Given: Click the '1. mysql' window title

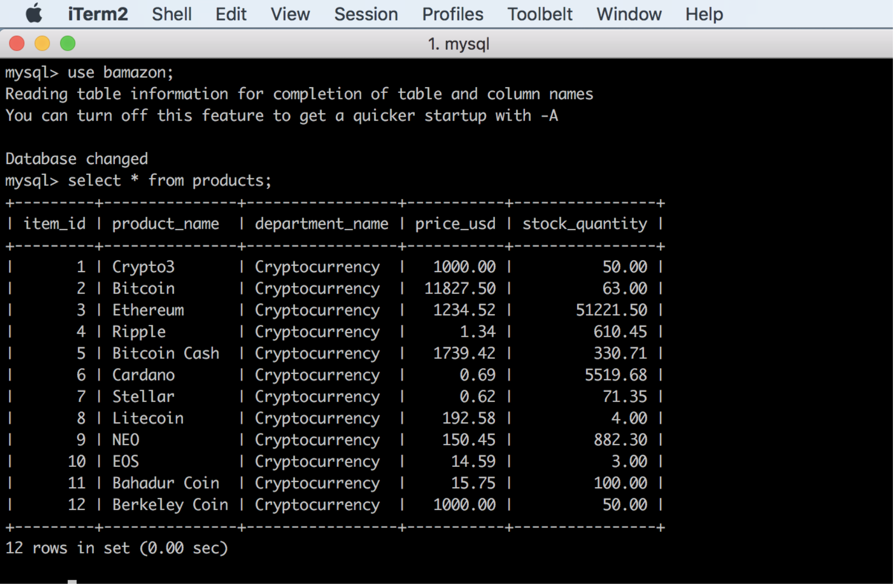Looking at the screenshot, I should pos(458,44).
